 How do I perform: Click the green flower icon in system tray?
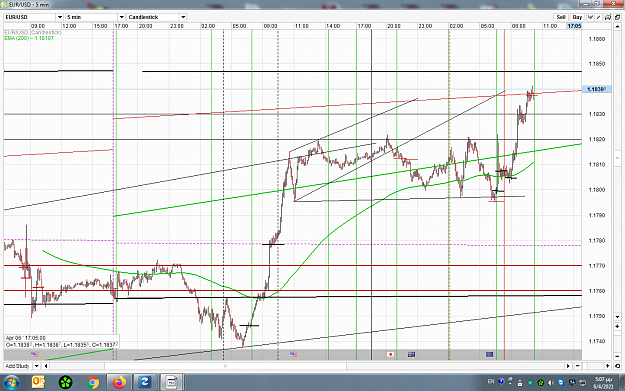541,383
